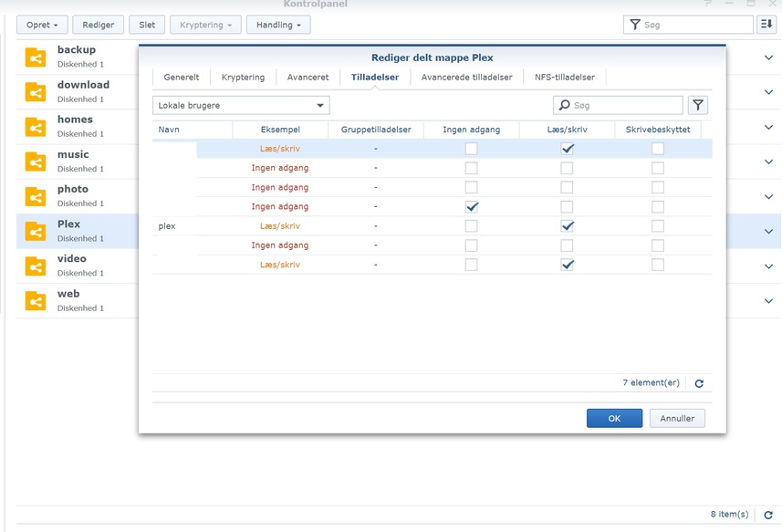Click the web shared folder icon
The height and width of the screenshot is (532, 782).
tap(36, 301)
